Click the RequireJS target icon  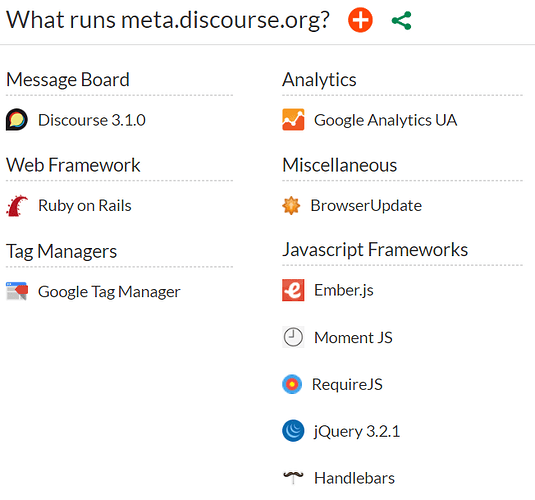pos(292,384)
